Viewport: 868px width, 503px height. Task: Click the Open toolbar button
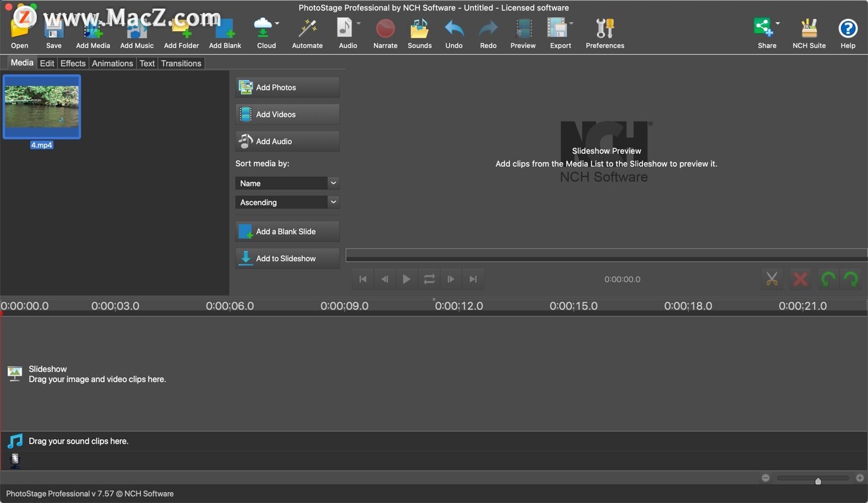pyautogui.click(x=20, y=33)
